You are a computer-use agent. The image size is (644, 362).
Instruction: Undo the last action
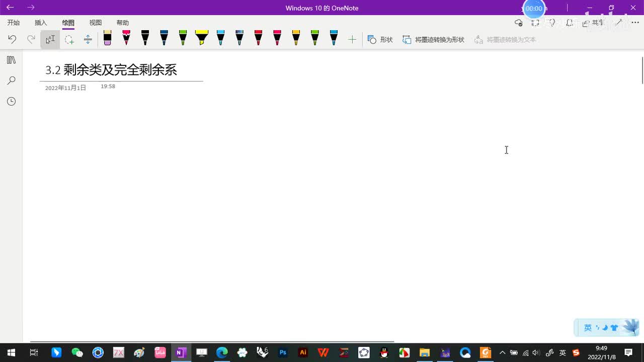click(12, 39)
